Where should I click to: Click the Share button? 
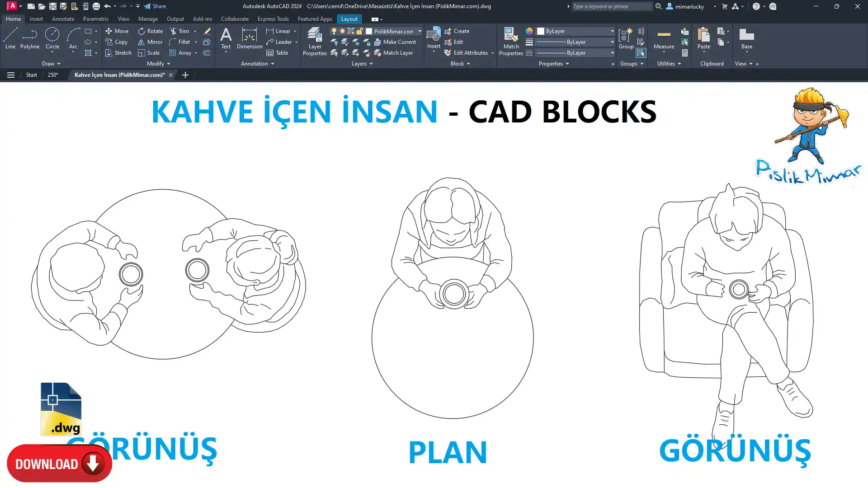coord(155,6)
